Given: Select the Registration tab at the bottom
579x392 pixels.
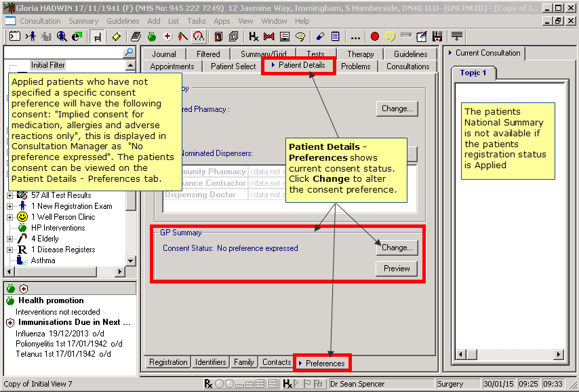Looking at the screenshot, I should [167, 362].
